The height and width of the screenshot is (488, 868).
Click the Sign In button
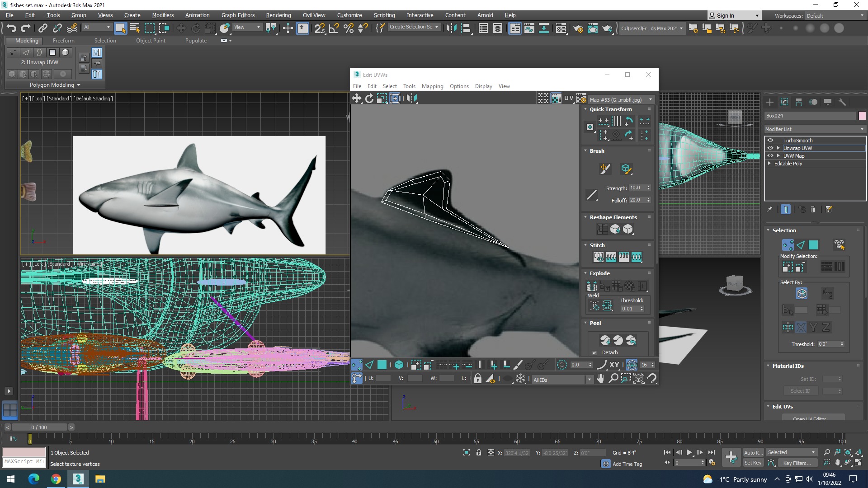[x=734, y=15]
